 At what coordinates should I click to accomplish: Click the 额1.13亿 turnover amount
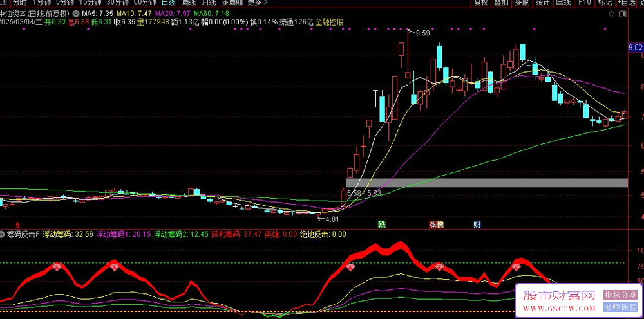click(x=185, y=22)
